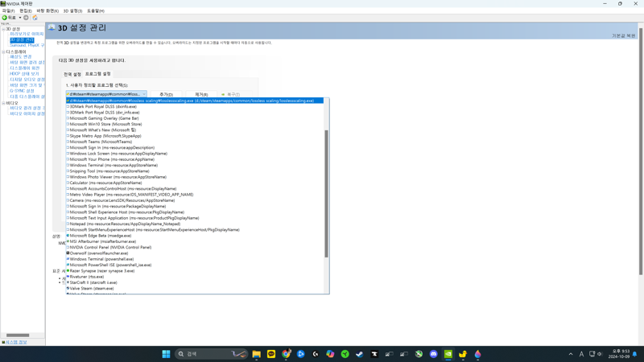Click the 추가(D) button
This screenshot has height=362, width=644.
167,94
